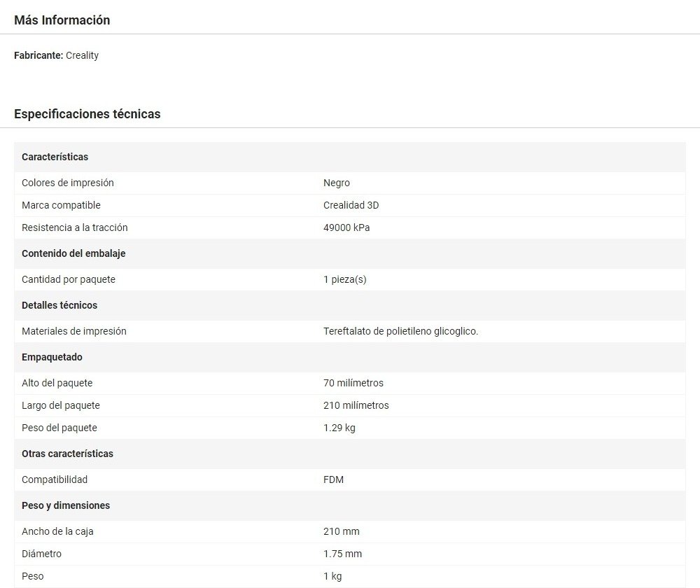Click the Negro color value
The width and height of the screenshot is (700, 588).
pyautogui.click(x=336, y=183)
